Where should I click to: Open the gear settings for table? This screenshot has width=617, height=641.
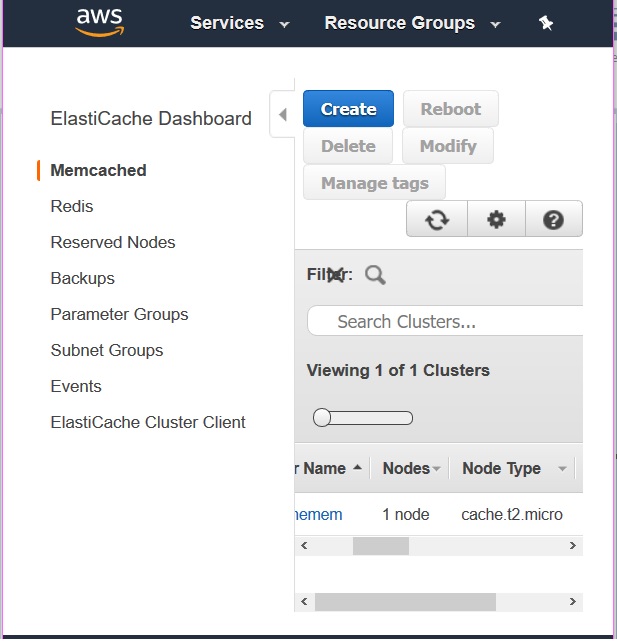(495, 220)
